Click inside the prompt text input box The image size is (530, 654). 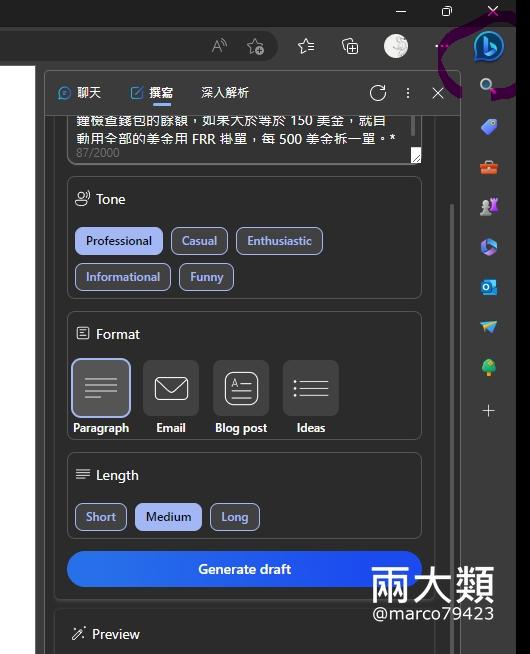tap(244, 139)
